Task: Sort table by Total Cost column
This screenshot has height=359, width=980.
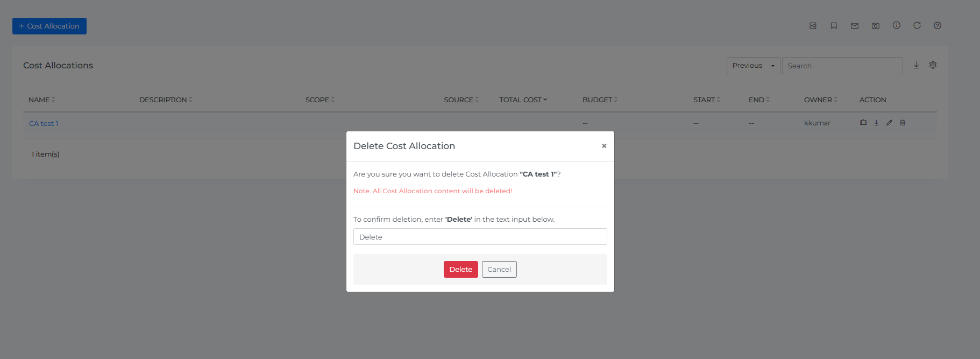Action: (x=522, y=100)
